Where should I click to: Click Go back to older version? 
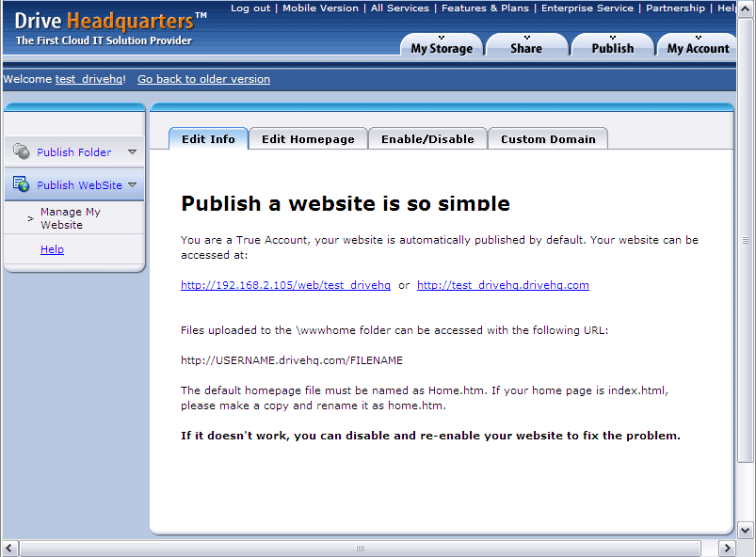pyautogui.click(x=203, y=79)
